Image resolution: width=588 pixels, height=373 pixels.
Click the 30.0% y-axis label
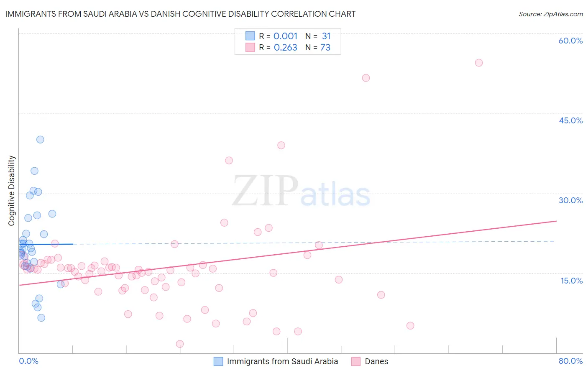pos(570,200)
